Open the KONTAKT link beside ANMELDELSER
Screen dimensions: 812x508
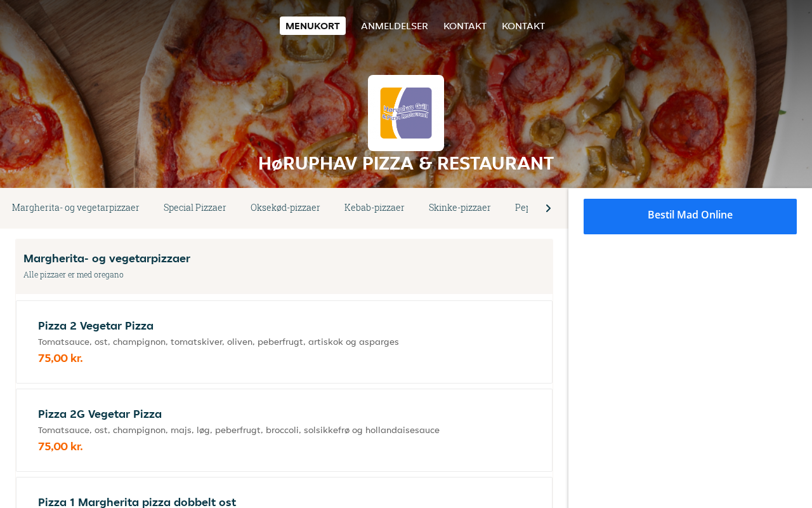[x=465, y=26]
